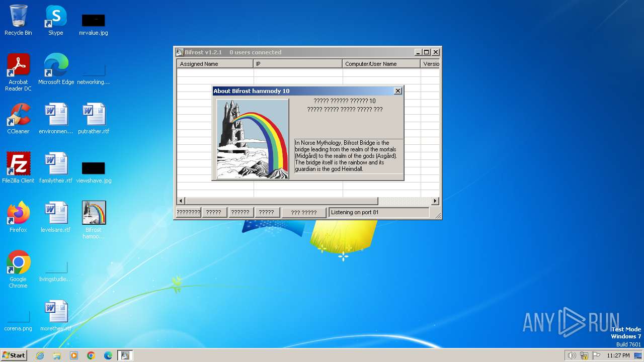The image size is (644, 362).
Task: Click the truncated Versio column header
Action: (x=430, y=64)
